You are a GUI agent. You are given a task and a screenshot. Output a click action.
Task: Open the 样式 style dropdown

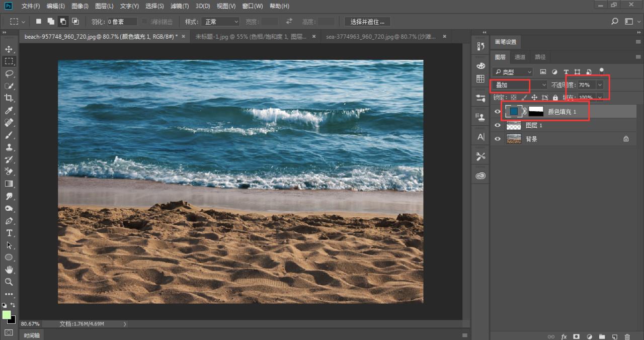tap(220, 22)
